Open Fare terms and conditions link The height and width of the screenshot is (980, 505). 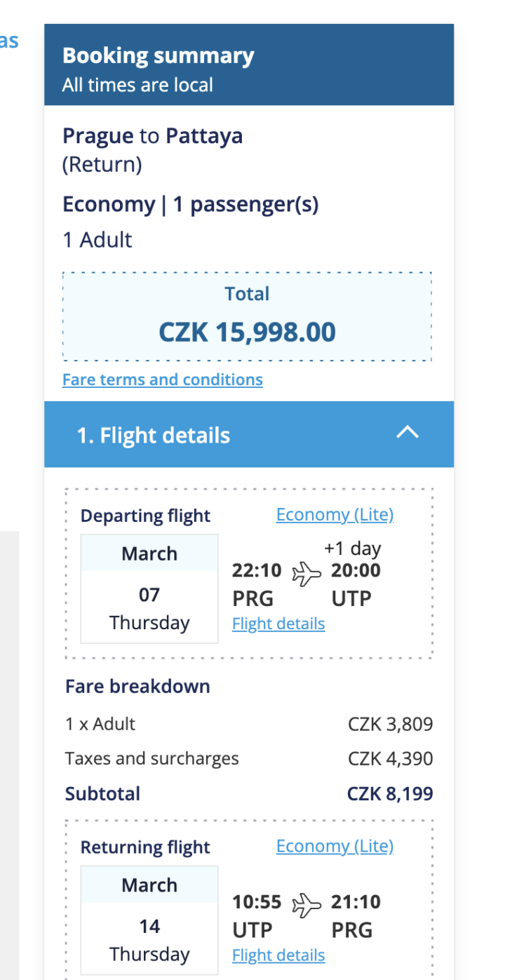[x=162, y=380]
